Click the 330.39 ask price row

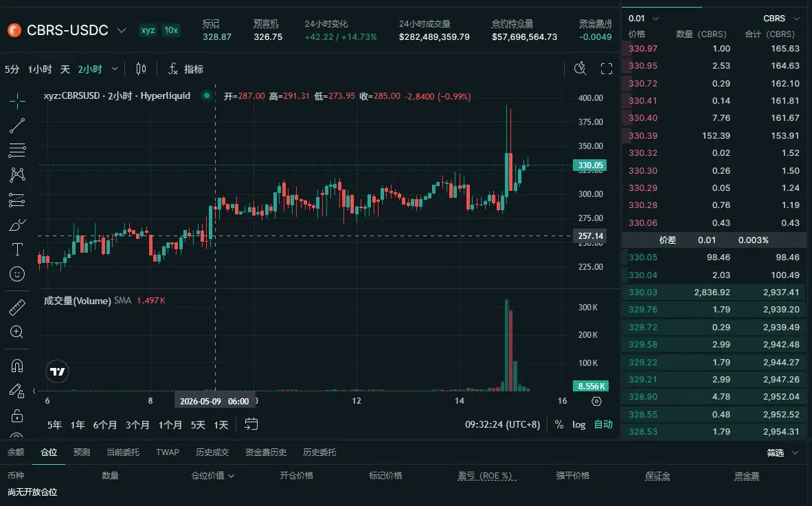pos(714,135)
